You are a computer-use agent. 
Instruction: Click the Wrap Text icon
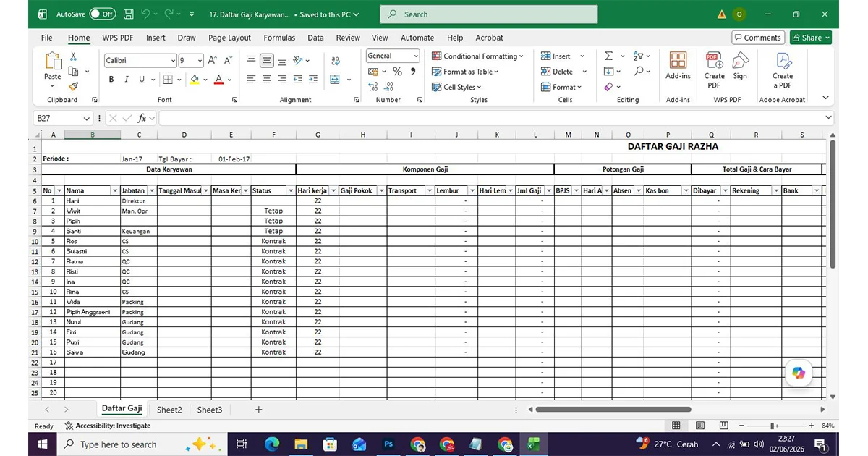click(x=336, y=61)
